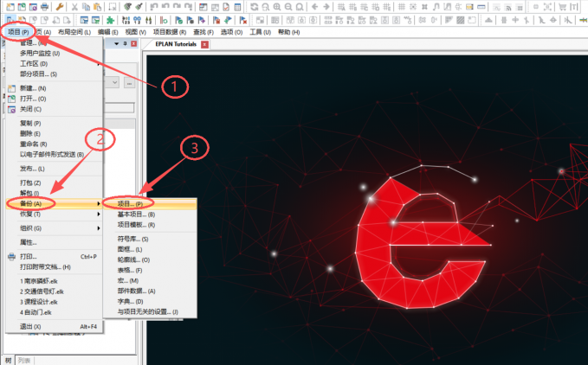Click the hatched fill pattern icon
Viewport: 588px width, 365px height.
coord(461,20)
